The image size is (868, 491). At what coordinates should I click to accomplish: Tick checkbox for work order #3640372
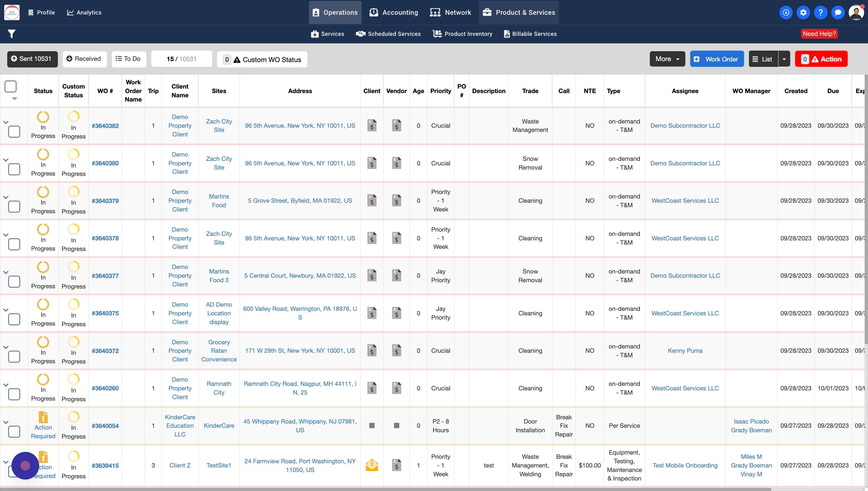[14, 357]
